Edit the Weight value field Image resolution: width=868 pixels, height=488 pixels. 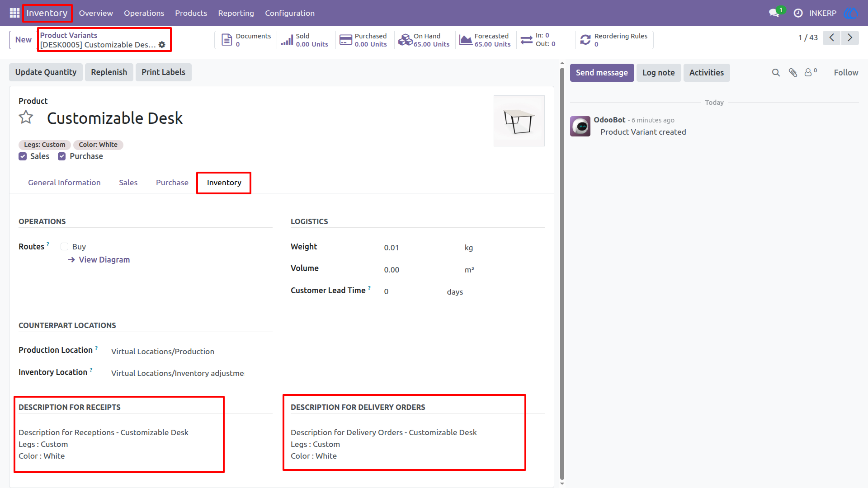tap(420, 248)
